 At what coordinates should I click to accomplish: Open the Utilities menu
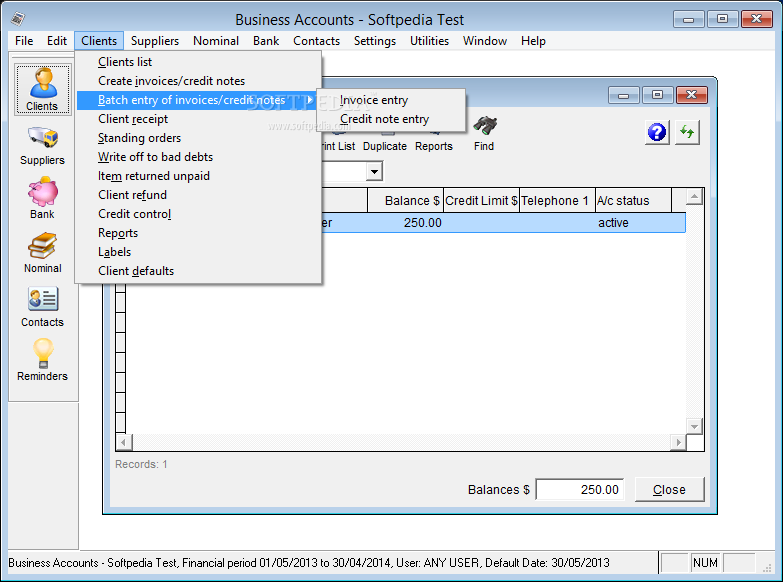(429, 41)
